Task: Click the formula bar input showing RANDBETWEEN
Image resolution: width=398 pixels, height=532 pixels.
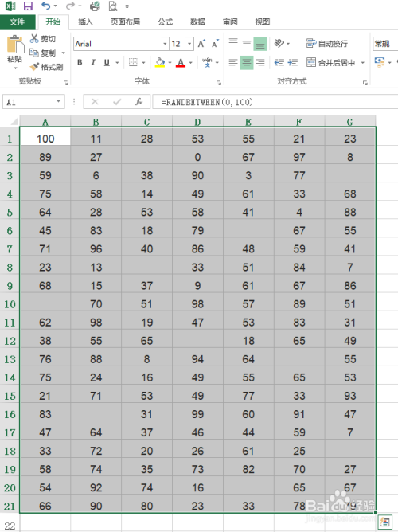Action: [275, 102]
